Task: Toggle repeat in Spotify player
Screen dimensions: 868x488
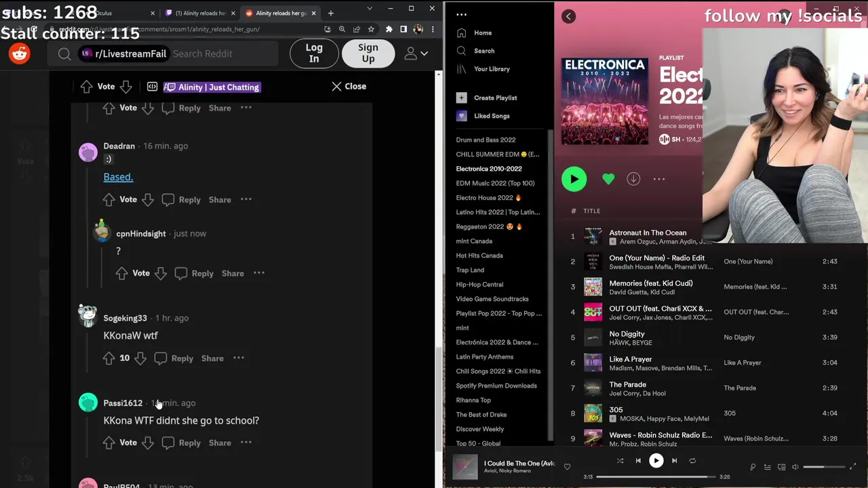Action: pos(692,461)
